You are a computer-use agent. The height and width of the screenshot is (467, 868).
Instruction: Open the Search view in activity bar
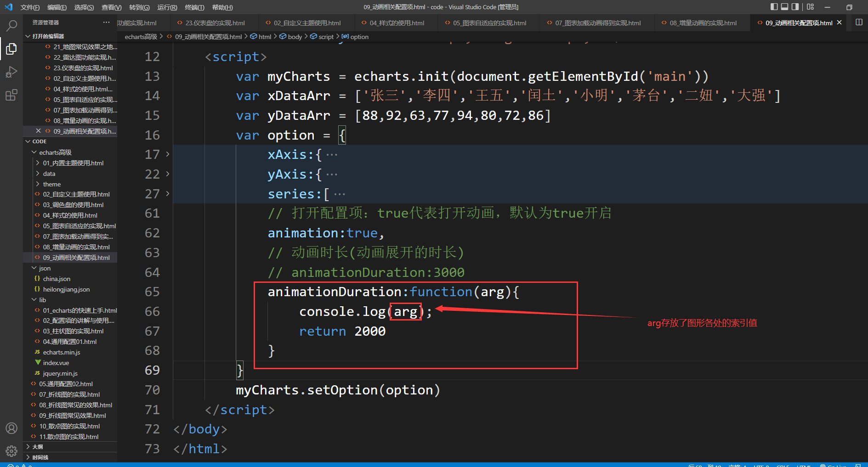click(11, 25)
